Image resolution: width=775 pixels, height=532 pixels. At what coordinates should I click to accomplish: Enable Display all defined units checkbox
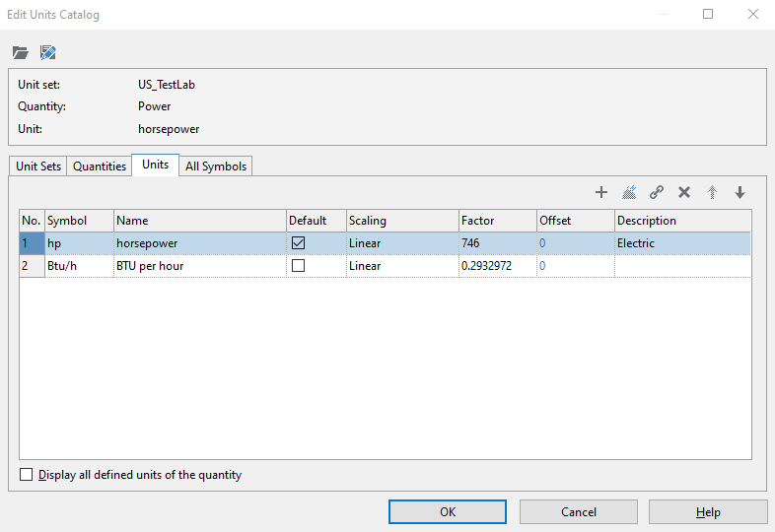click(27, 475)
